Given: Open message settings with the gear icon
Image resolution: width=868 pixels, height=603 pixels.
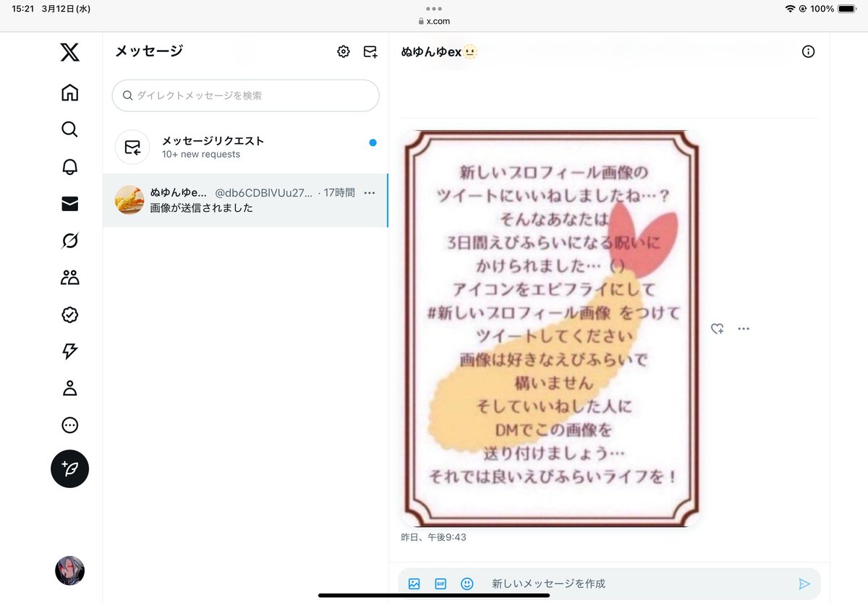Looking at the screenshot, I should 343,51.
